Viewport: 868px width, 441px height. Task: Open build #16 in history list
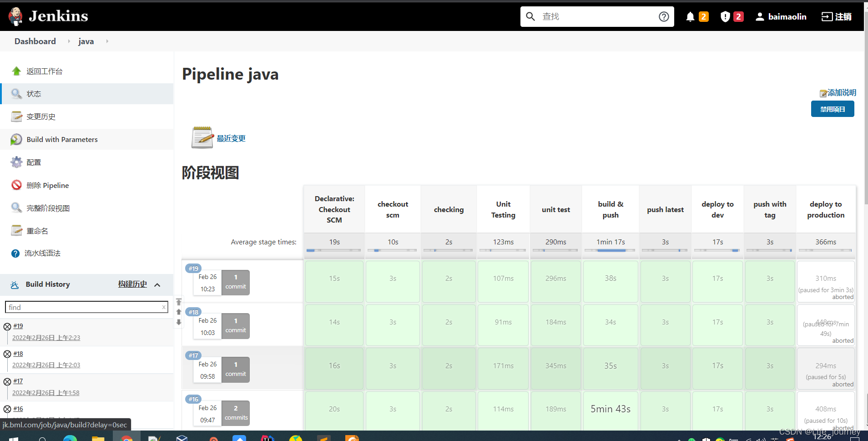point(18,409)
